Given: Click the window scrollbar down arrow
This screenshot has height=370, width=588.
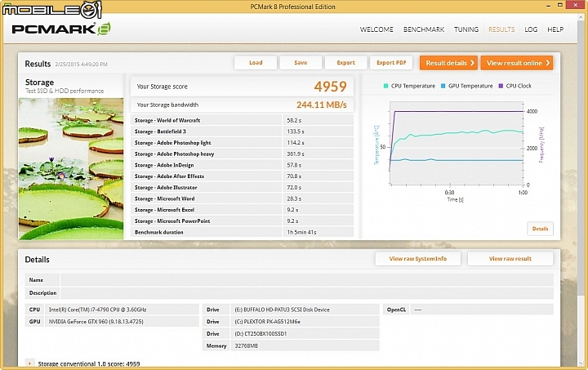Looking at the screenshot, I should pos(581,363).
